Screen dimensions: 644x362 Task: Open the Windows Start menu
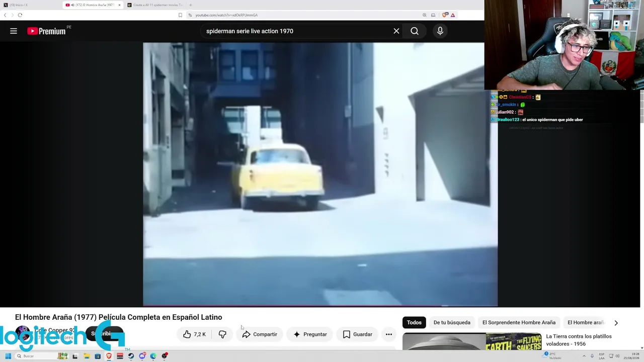tap(8, 356)
